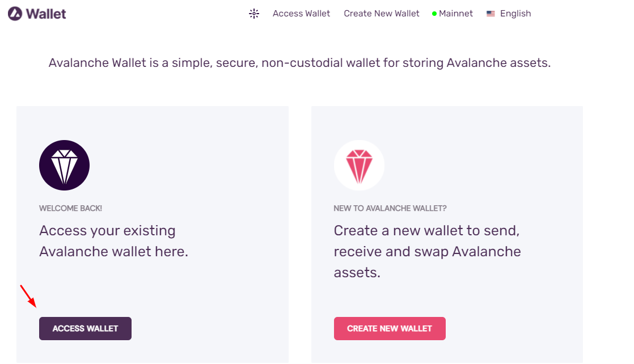Click the white diamond icon in dark circle

point(64,166)
